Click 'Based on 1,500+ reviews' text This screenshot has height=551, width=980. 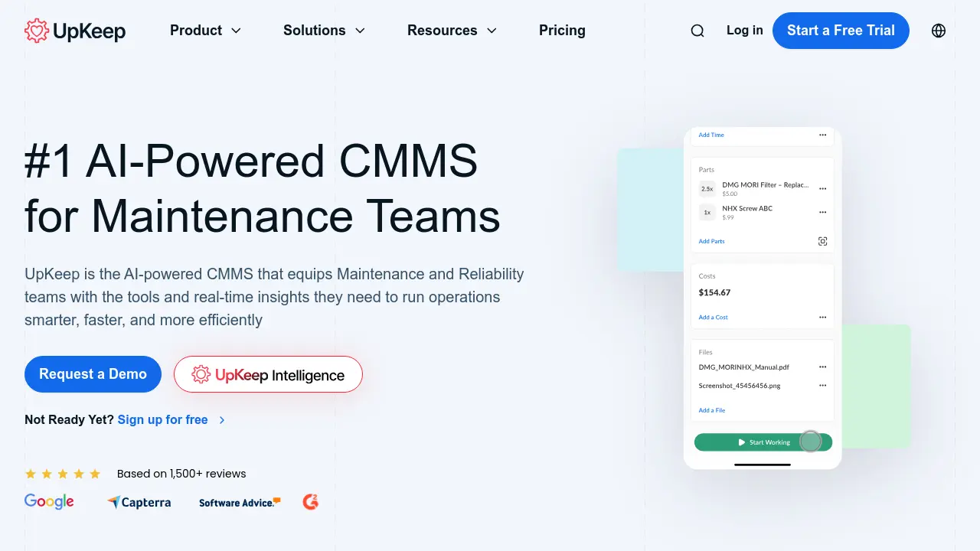click(x=181, y=474)
